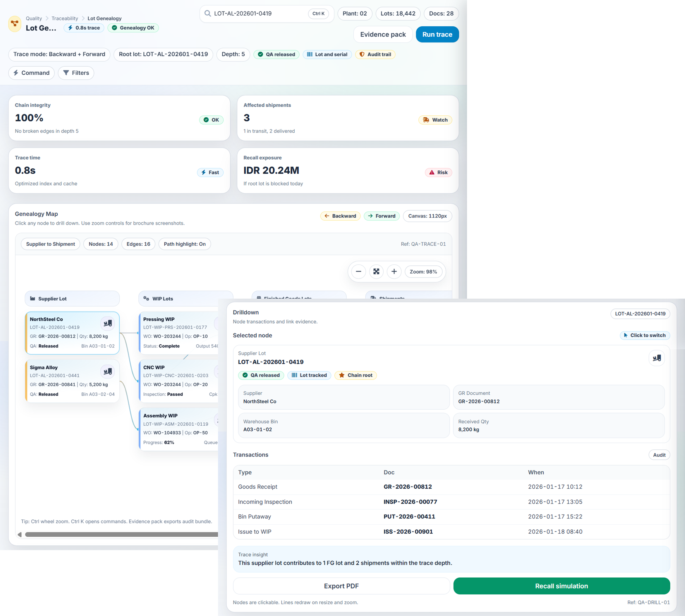
Task: Click the zoom out minus icon
Action: click(x=358, y=271)
